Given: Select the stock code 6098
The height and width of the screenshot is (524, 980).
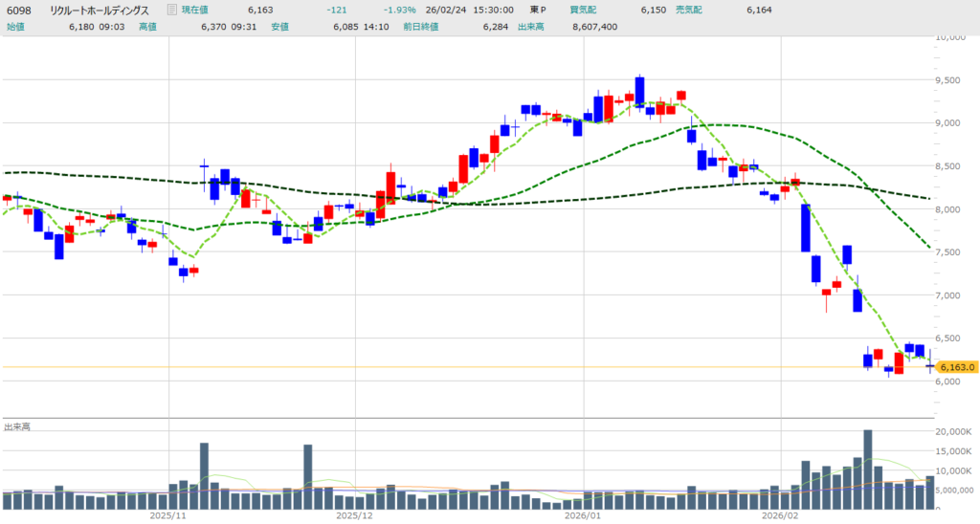Looking at the screenshot, I should click(x=19, y=10).
